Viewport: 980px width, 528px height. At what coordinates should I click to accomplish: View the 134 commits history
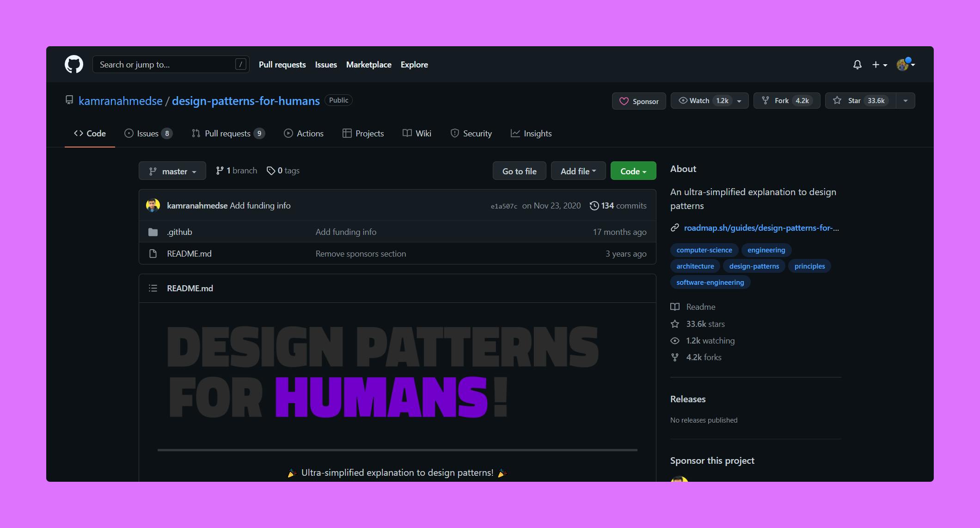tap(618, 206)
